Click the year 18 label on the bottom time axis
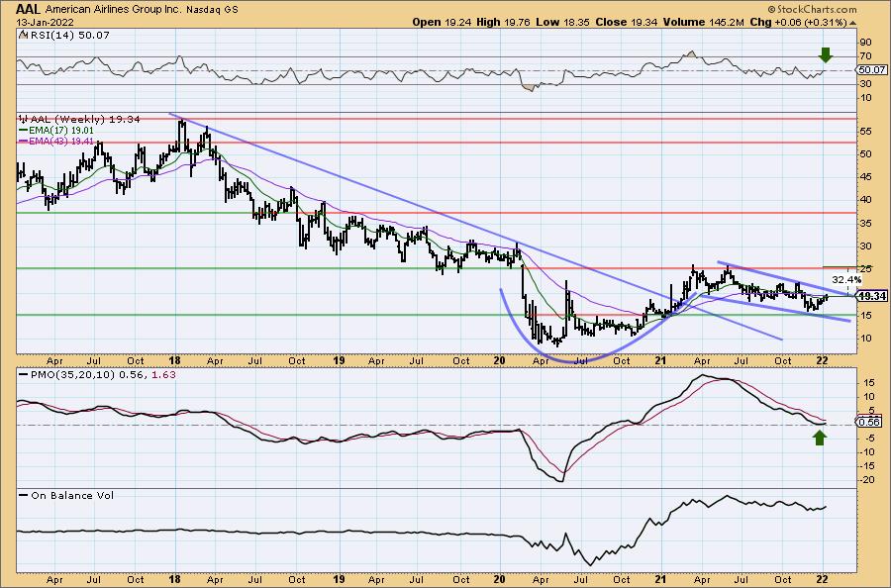891x588 pixels. pos(174,579)
